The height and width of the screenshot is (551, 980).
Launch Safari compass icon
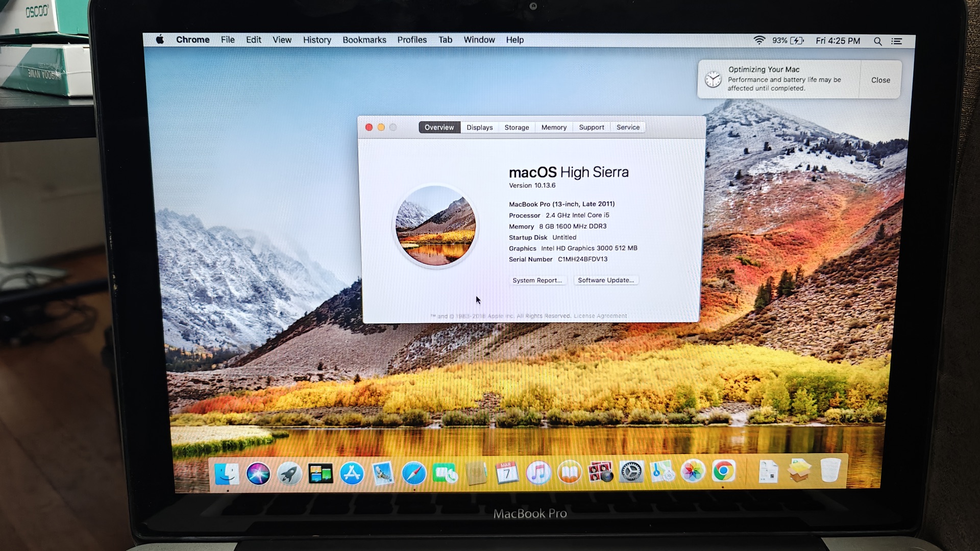tap(414, 473)
